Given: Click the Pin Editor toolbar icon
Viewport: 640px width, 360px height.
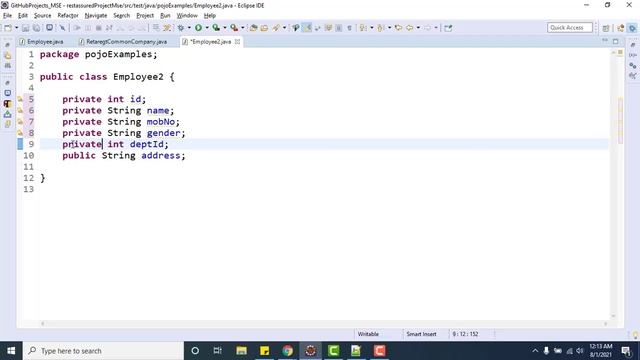Looking at the screenshot, I should coord(448,28).
